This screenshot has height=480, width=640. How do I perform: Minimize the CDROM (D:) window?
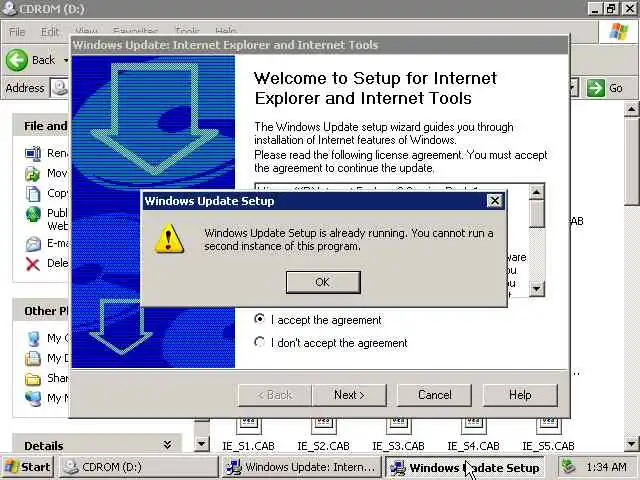click(596, 8)
